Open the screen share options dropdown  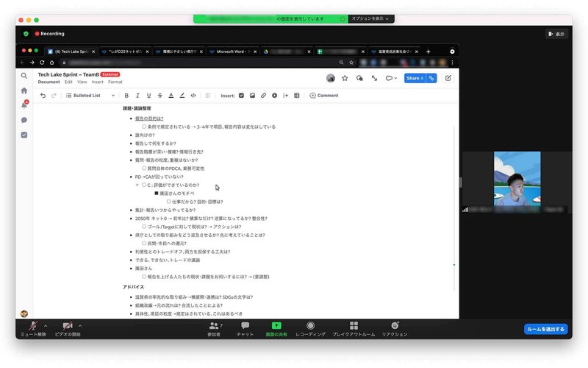[371, 18]
